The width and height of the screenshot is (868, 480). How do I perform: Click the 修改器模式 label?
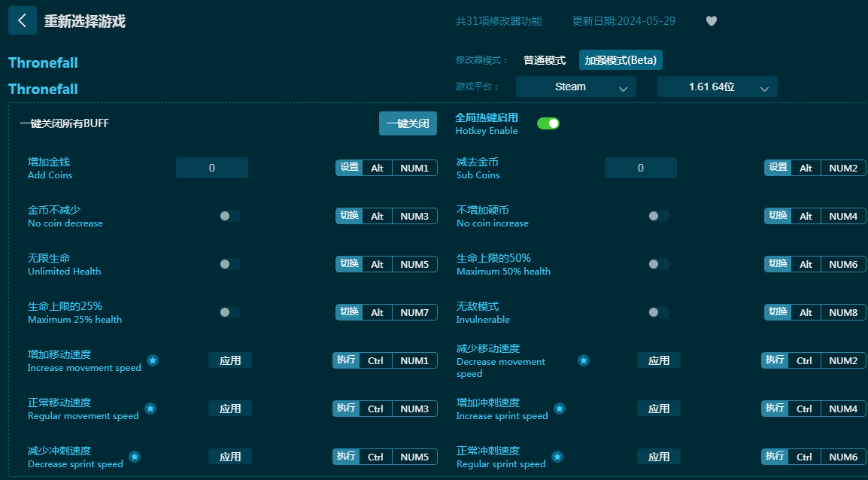coord(481,60)
